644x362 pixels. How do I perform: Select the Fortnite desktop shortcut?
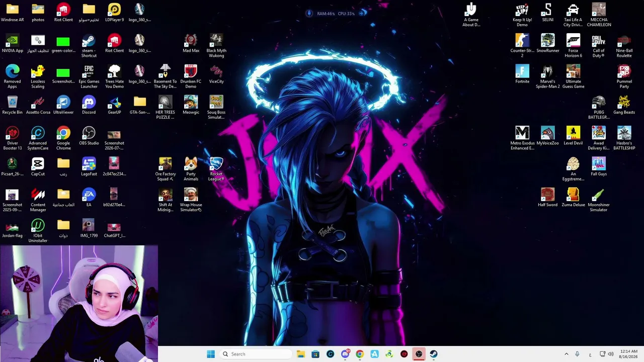click(522, 74)
